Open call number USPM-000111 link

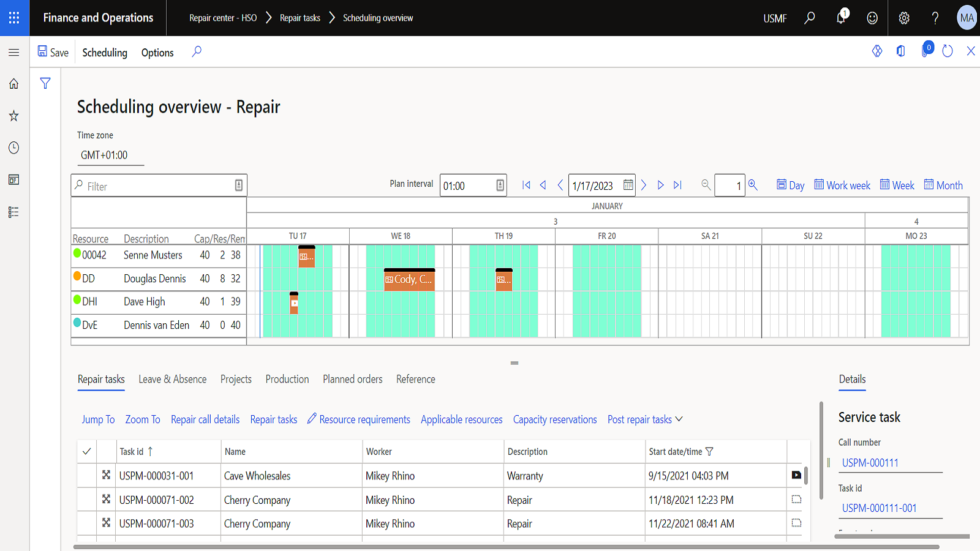click(x=870, y=463)
